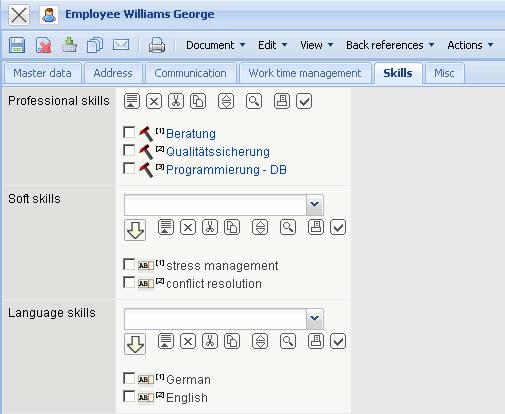Switch to the Master data tab
The image size is (505, 414).
click(42, 73)
